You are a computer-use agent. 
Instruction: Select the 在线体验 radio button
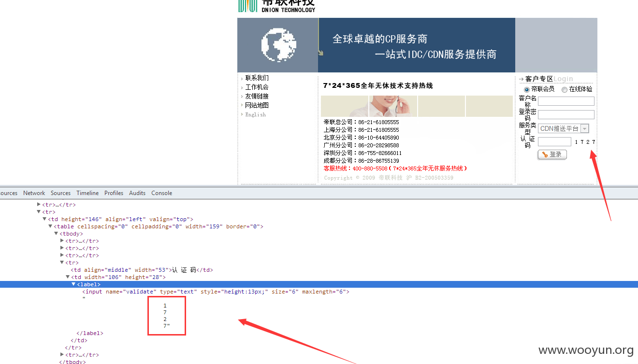point(565,90)
